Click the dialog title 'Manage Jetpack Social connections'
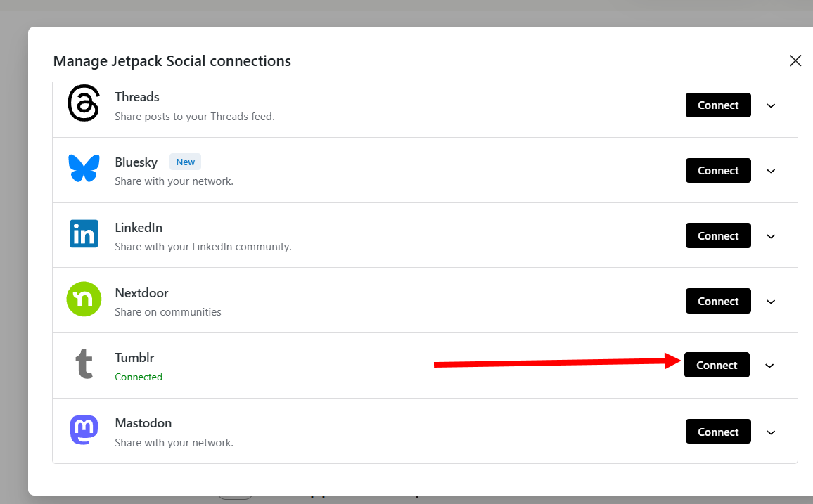This screenshot has height=504, width=813. 172,61
